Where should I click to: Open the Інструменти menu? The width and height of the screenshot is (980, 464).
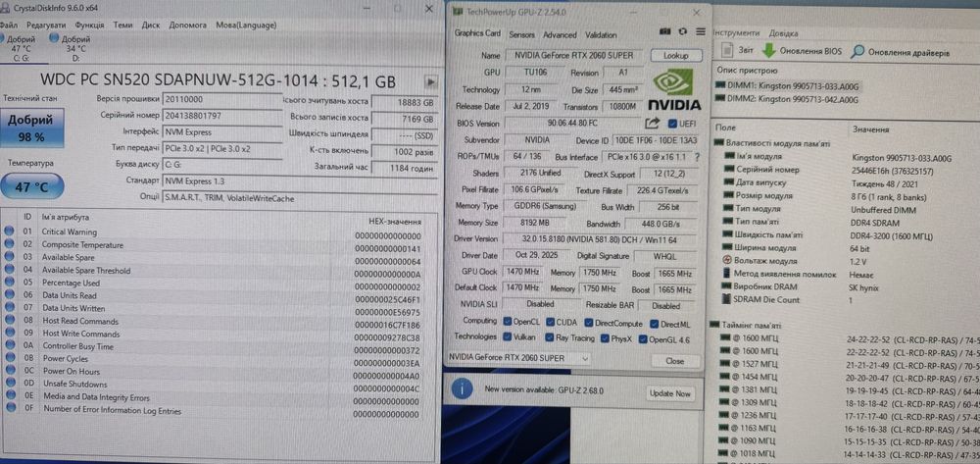coord(737,33)
